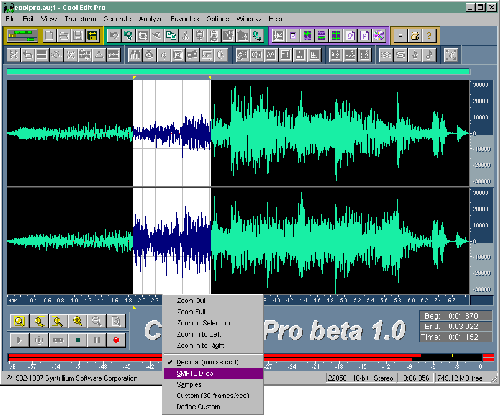This screenshot has height=419, width=500.
Task: Choose Zoom Out from the context menu
Action: tap(213, 300)
